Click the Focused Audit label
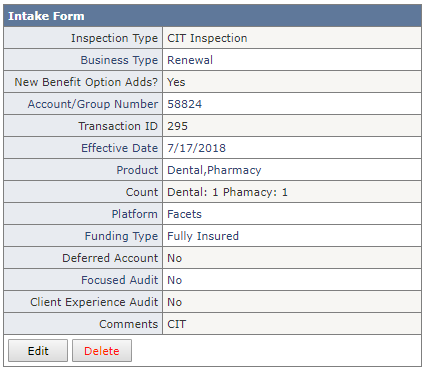The width and height of the screenshot is (424, 371). click(x=119, y=280)
